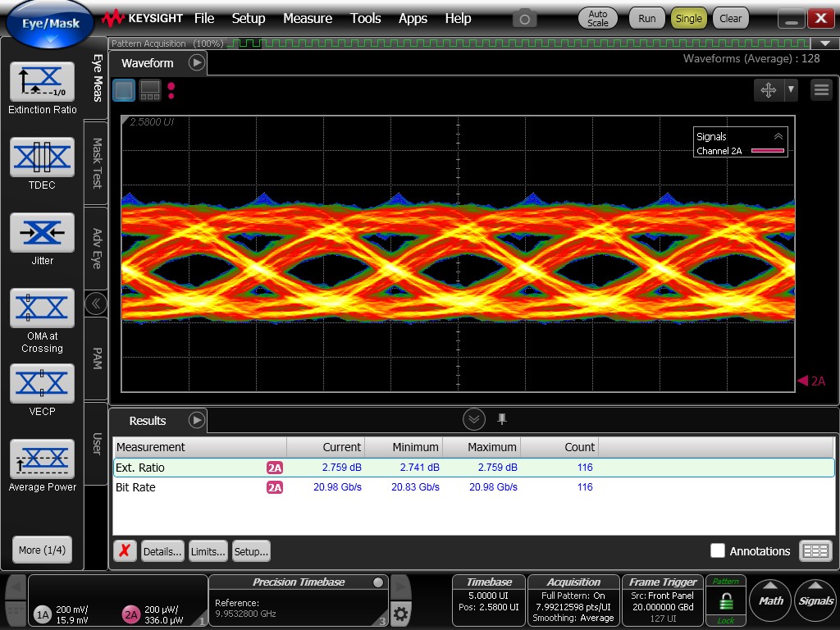This screenshot has width=840, height=630.
Task: Click the More (1/4) button
Action: click(42, 550)
